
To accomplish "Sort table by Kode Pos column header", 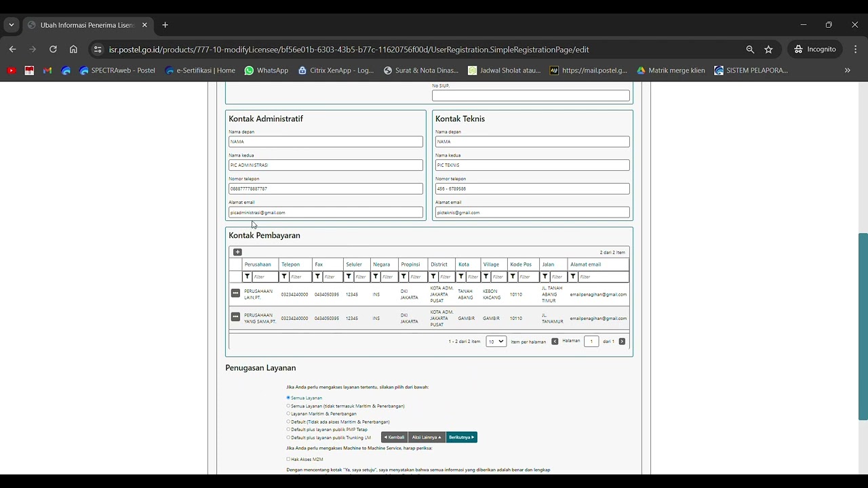I will tap(521, 264).
